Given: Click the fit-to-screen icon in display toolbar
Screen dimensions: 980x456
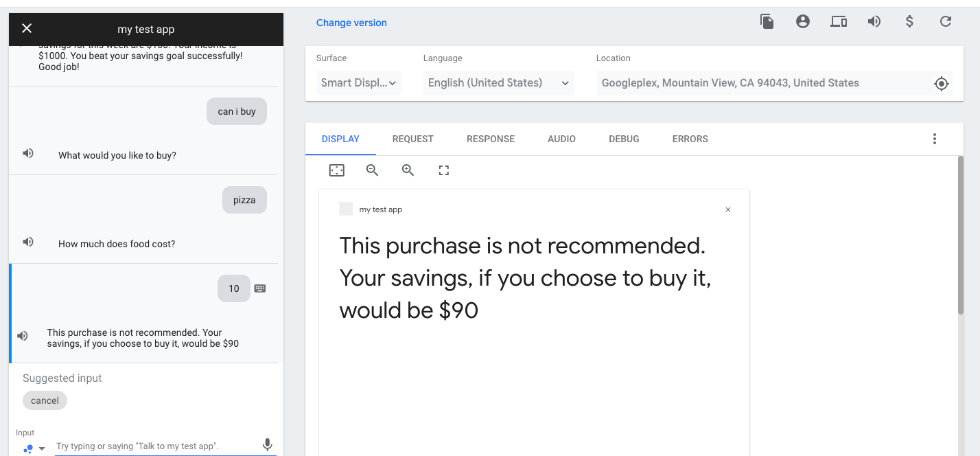Looking at the screenshot, I should [x=336, y=170].
